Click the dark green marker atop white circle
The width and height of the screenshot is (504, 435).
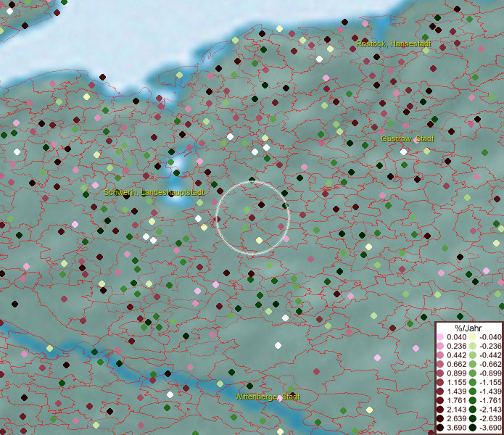[x=252, y=181]
